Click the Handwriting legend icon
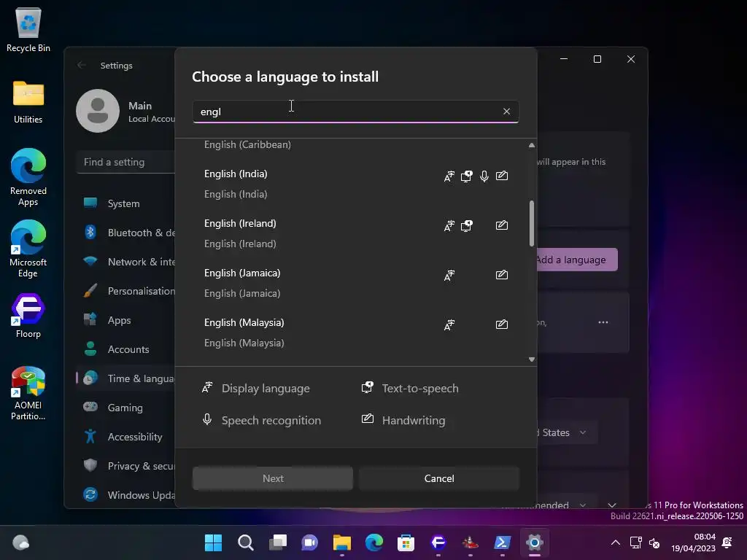 tap(368, 419)
